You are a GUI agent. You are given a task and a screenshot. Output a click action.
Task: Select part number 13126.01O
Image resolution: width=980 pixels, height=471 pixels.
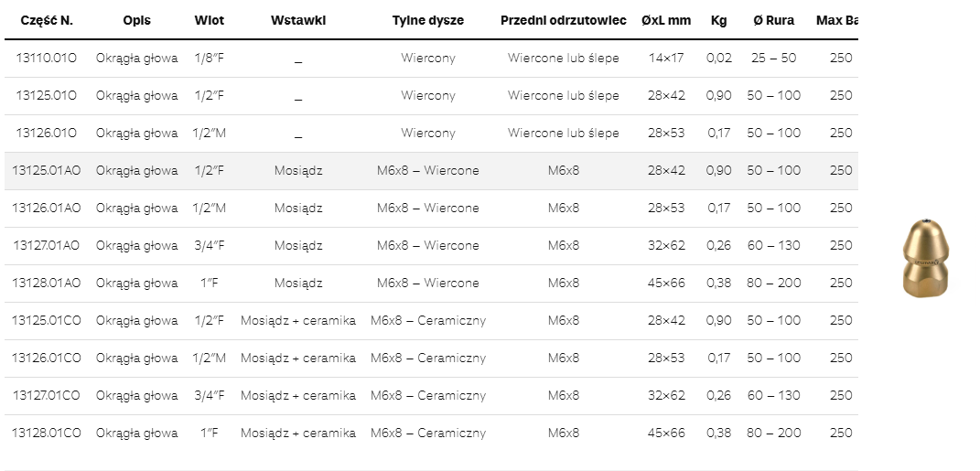(46, 134)
